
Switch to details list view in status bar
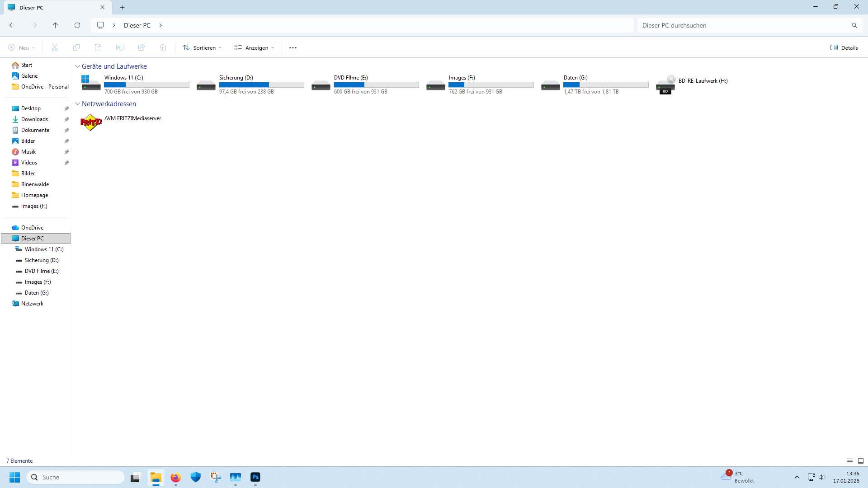pyautogui.click(x=849, y=461)
